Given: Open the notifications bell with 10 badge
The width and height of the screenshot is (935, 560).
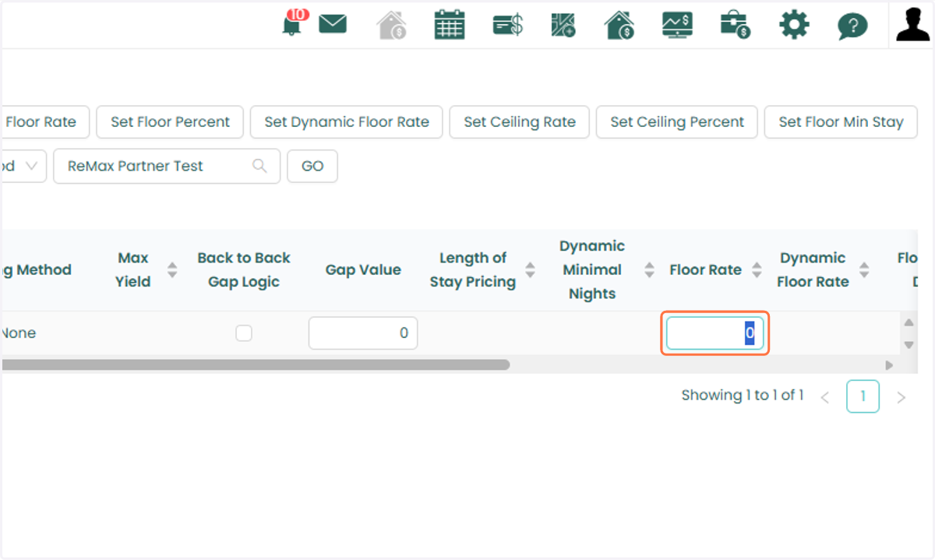Looking at the screenshot, I should point(292,25).
